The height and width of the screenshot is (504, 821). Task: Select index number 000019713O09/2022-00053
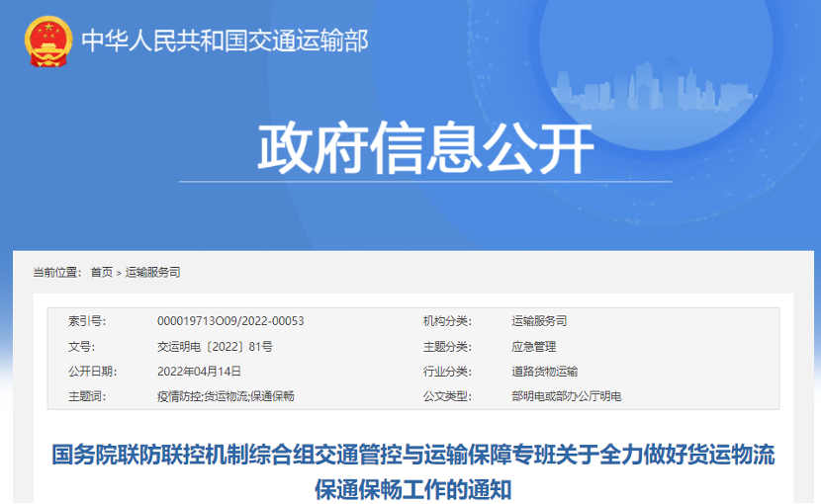pos(230,321)
